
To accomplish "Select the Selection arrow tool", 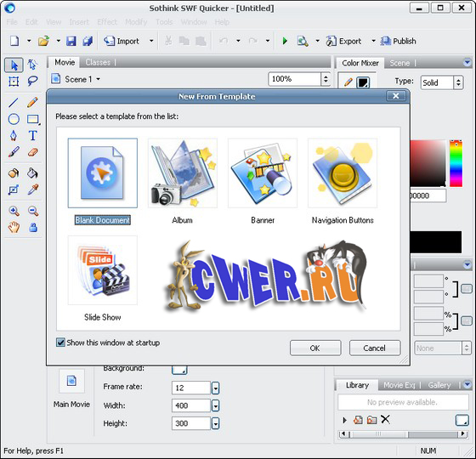I will (14, 65).
